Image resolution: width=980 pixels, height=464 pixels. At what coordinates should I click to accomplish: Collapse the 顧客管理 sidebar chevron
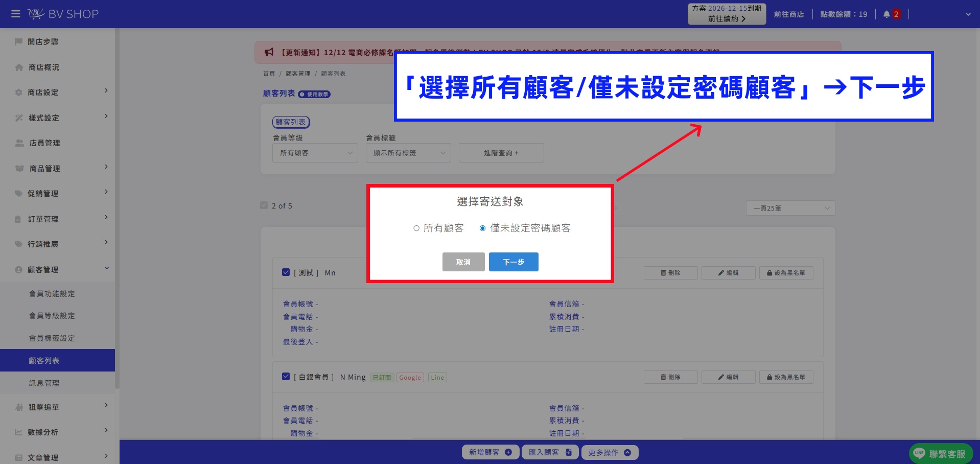click(107, 268)
